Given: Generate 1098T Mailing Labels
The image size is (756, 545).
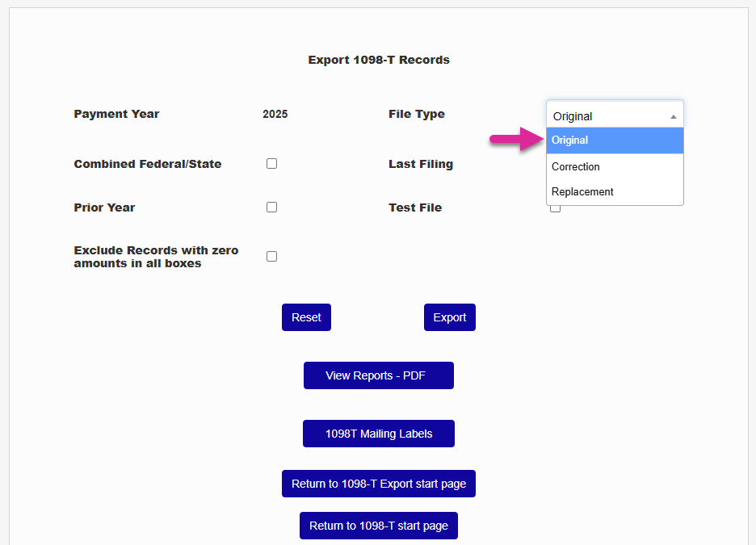Looking at the screenshot, I should (x=378, y=434).
